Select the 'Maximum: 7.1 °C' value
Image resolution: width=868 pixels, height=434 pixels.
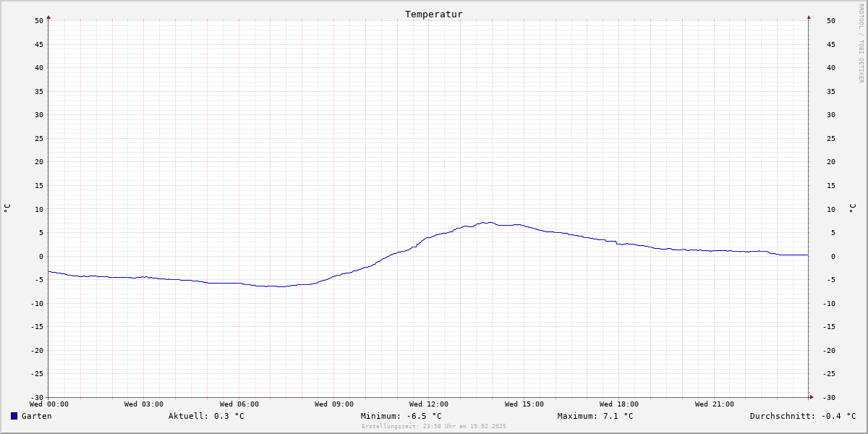[595, 416]
